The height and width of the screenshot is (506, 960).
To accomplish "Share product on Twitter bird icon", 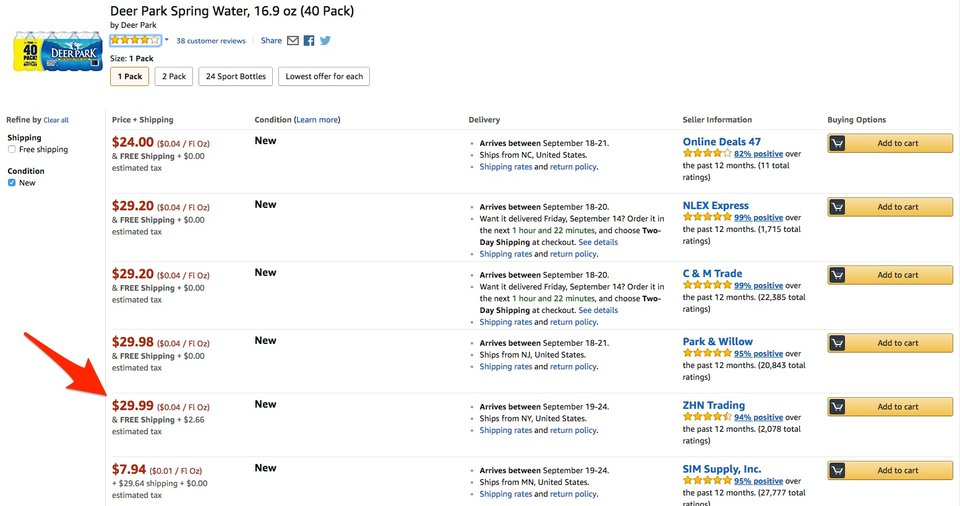I will pyautogui.click(x=325, y=40).
